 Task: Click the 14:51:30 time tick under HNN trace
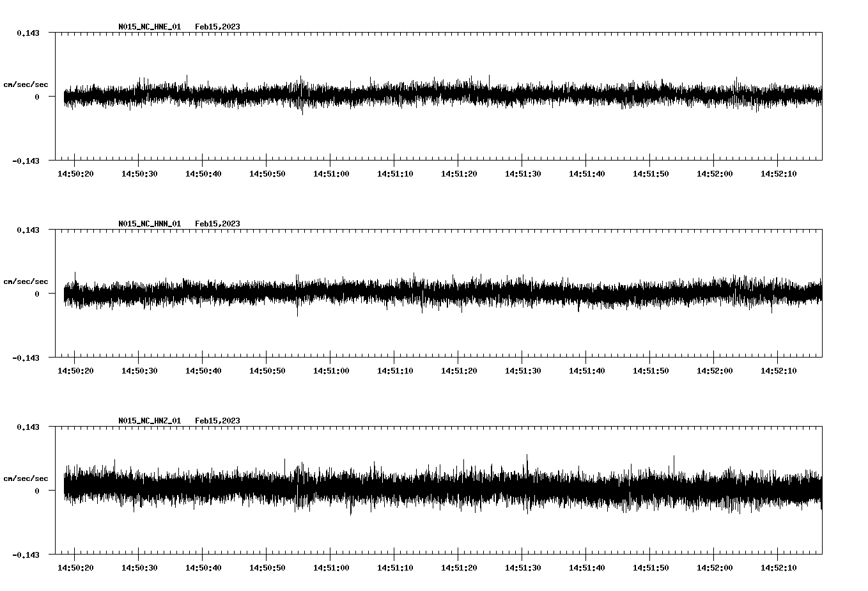(x=522, y=369)
